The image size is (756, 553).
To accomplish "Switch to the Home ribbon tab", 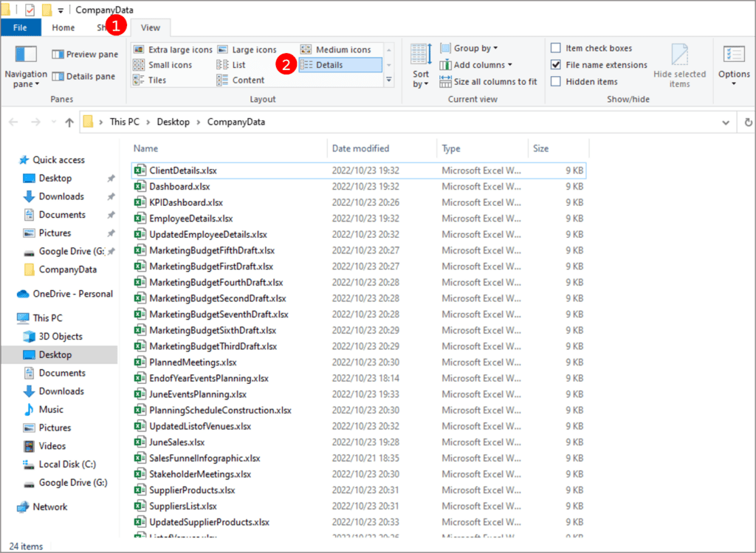I will coord(63,27).
